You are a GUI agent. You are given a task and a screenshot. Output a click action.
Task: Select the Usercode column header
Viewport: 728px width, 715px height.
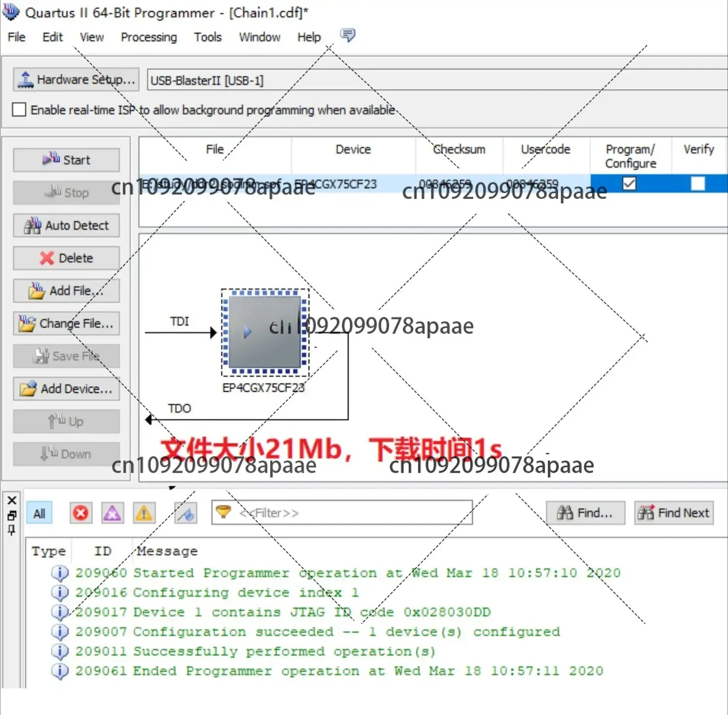click(546, 155)
